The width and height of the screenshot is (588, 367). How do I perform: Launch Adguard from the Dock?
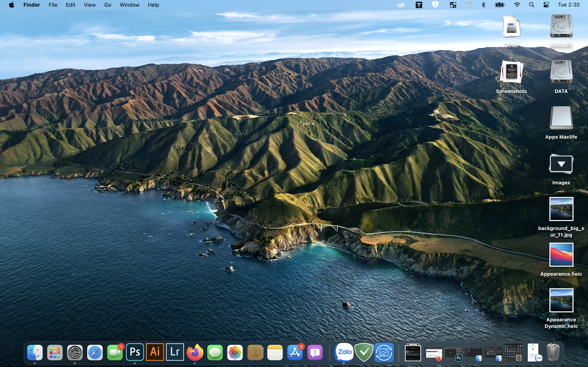point(364,353)
